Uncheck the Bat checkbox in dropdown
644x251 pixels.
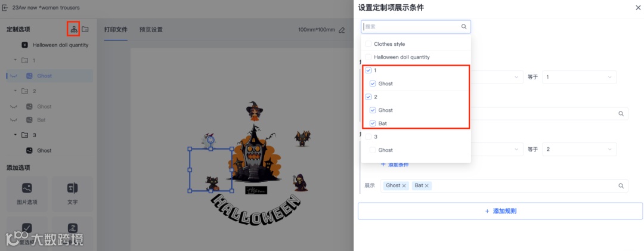point(373,123)
